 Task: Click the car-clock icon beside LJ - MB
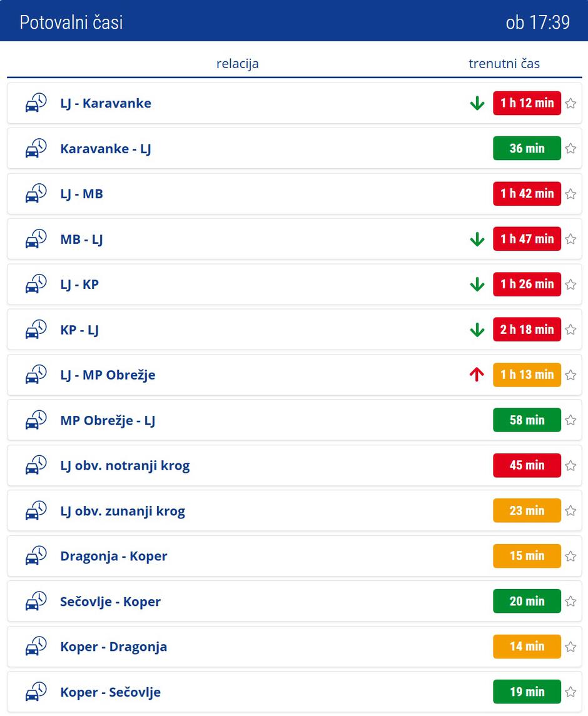[36, 194]
